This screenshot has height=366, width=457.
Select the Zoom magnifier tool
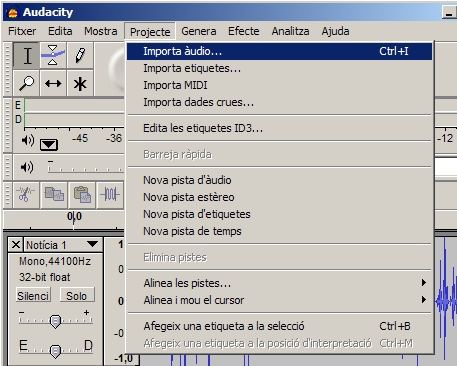tap(26, 83)
